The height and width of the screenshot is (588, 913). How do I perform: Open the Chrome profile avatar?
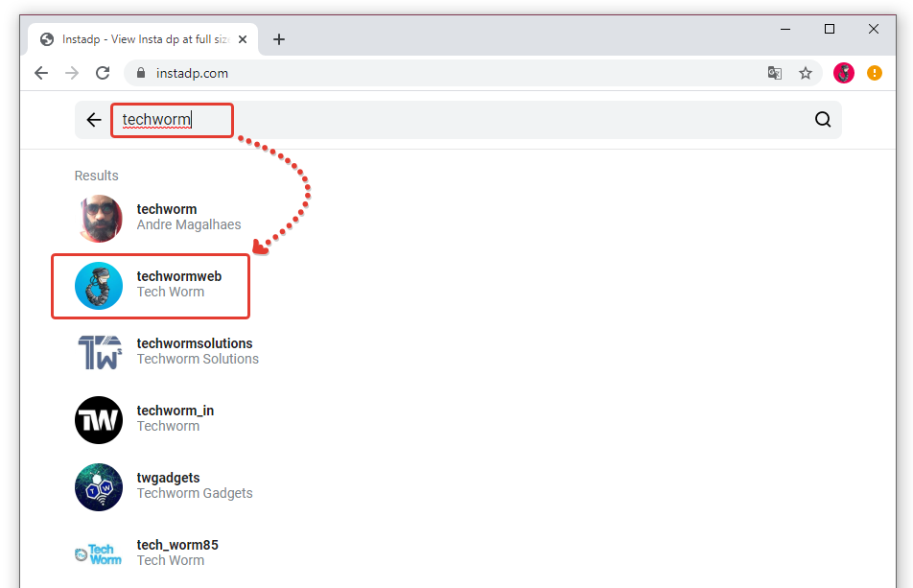pos(844,73)
